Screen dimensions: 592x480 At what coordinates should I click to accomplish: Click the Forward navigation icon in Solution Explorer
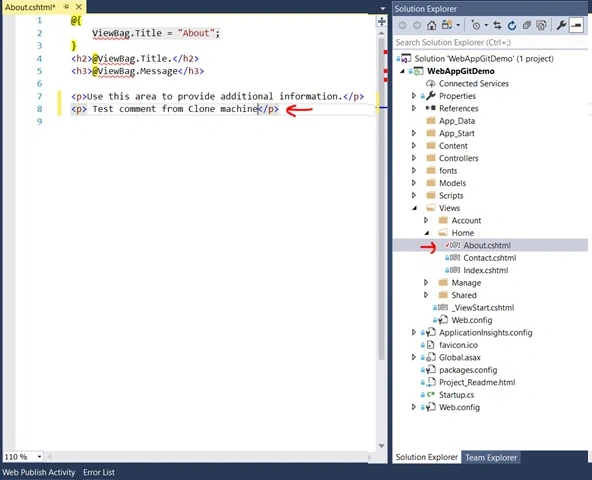coord(417,25)
